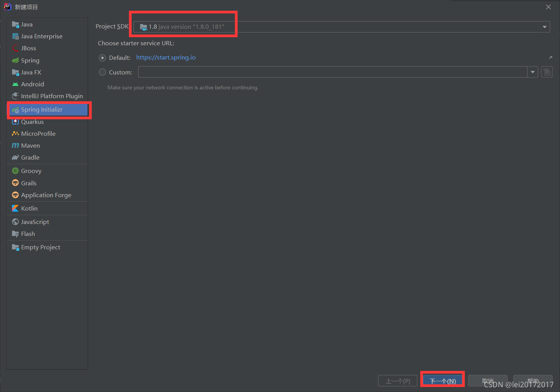Click the button beside the Custom URL field

pos(547,72)
